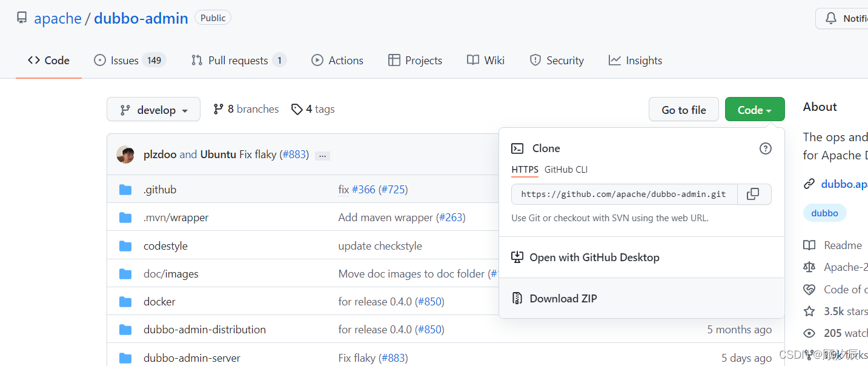Viewport: 868px width, 366px height.
Task: Expand commit message ellipsis button
Action: pos(323,155)
